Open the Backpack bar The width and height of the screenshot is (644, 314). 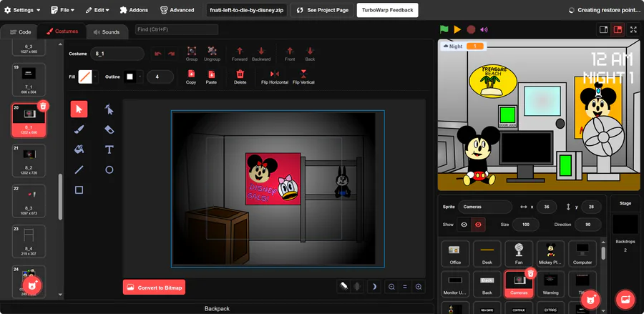(217, 308)
